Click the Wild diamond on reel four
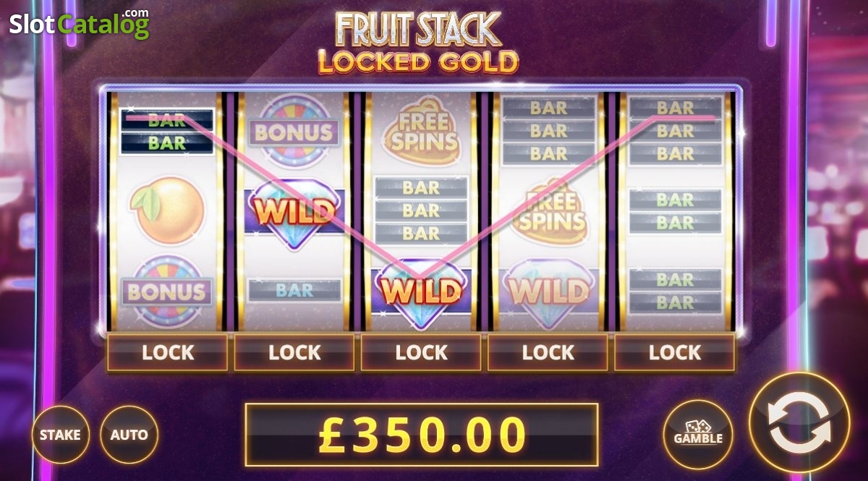This screenshot has height=481, width=868. 548,291
